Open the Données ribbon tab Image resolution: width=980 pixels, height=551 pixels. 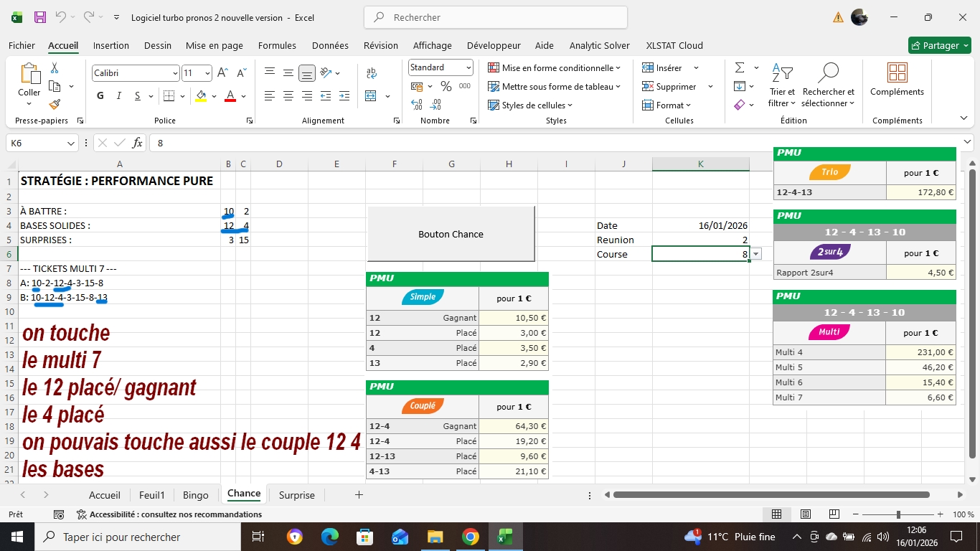click(x=330, y=45)
